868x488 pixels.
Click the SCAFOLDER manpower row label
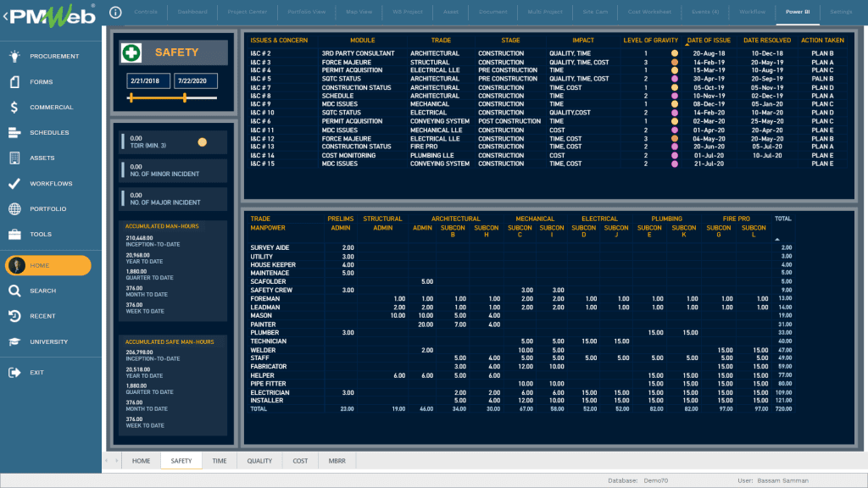[x=268, y=281]
